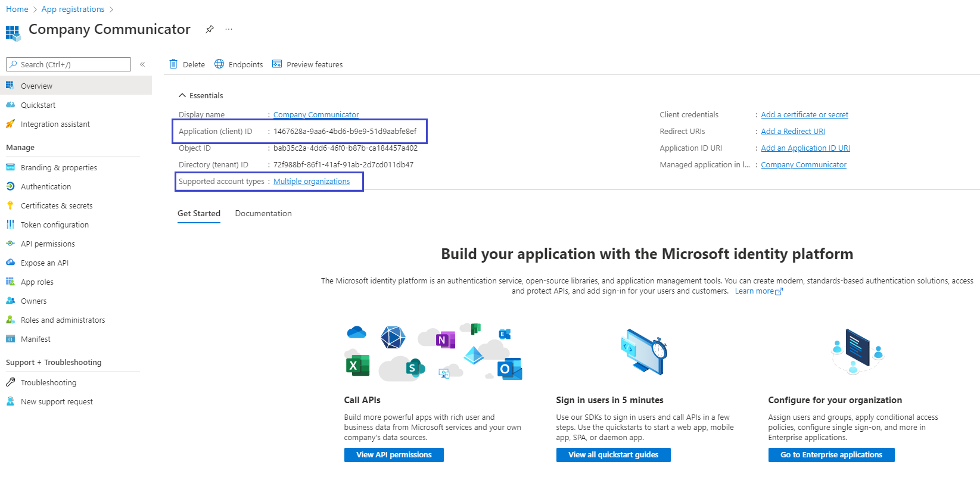Click the Branding & properties icon
This screenshot has width=980, height=477.
pos(10,167)
